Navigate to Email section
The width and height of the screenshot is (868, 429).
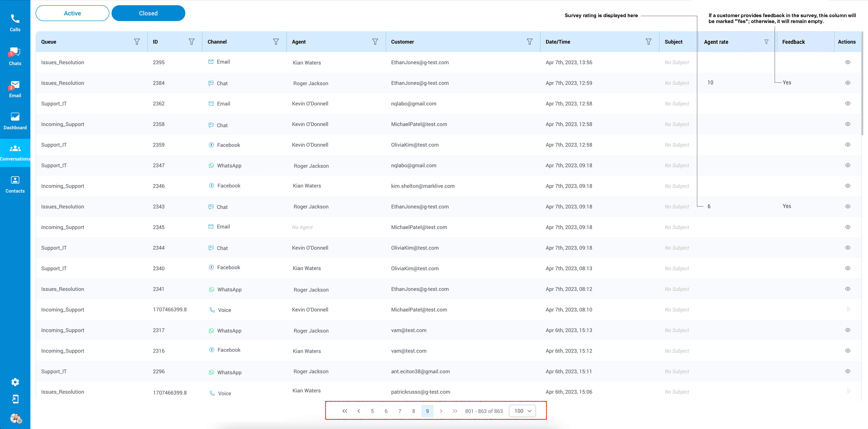point(15,88)
